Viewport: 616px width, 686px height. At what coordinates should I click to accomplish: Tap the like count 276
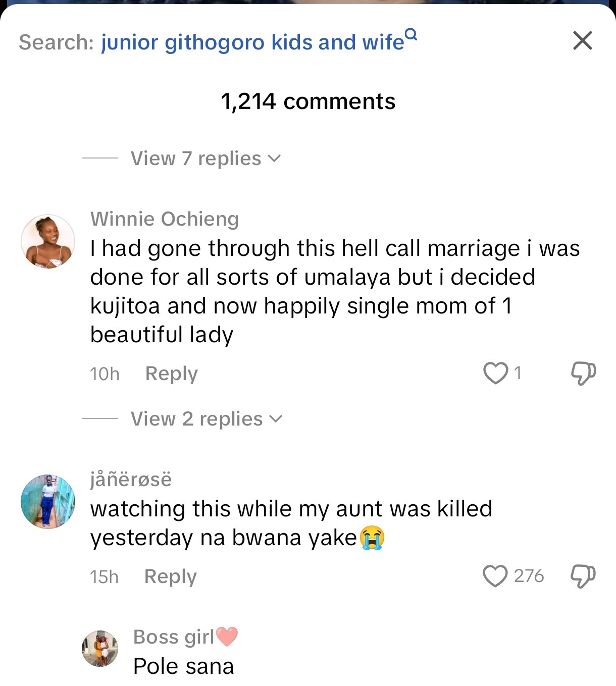coord(529,576)
